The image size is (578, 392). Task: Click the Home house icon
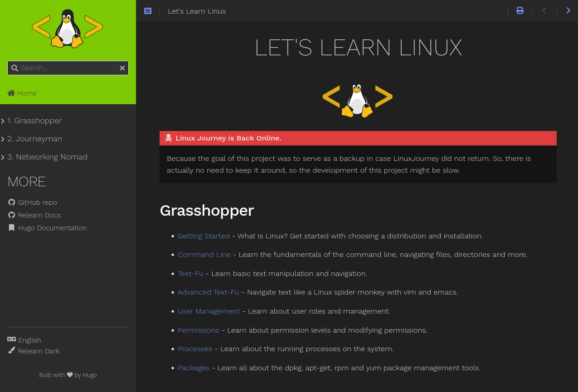(11, 93)
